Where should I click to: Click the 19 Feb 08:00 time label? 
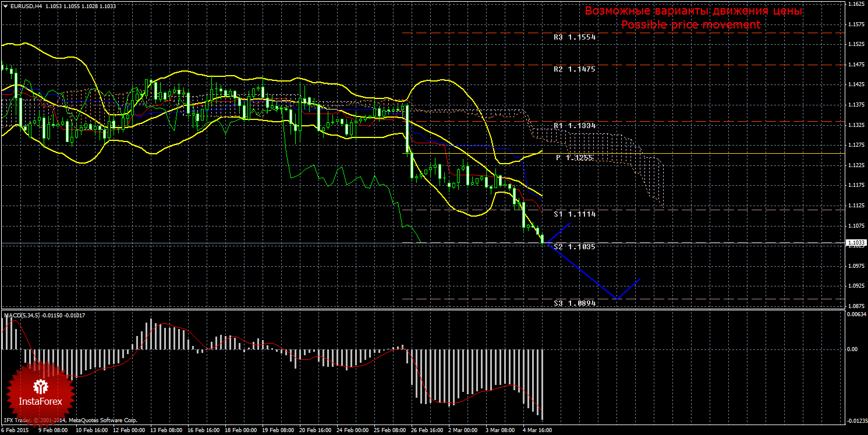(278, 431)
